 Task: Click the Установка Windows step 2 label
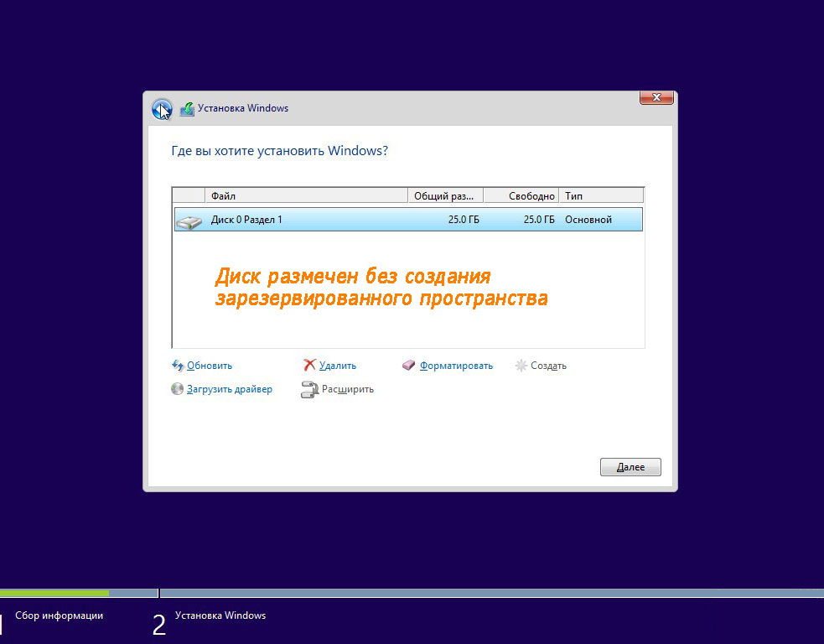pos(220,615)
